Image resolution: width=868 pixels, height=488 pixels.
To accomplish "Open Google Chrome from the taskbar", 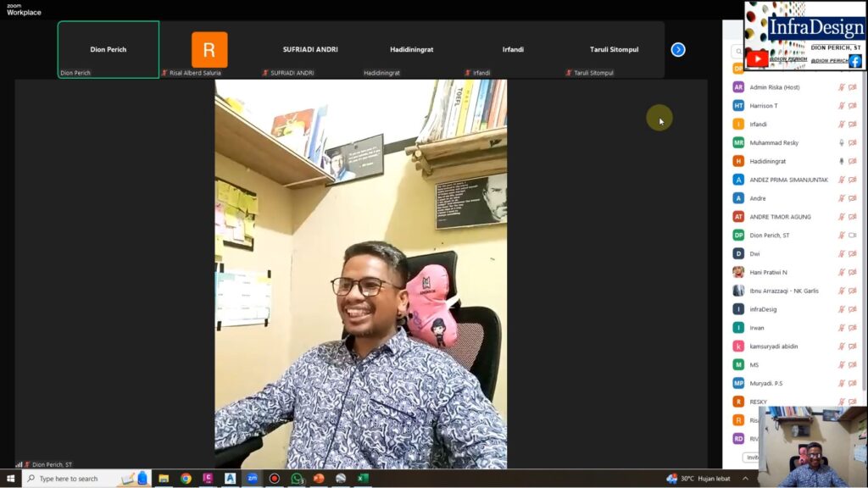I will [186, 479].
